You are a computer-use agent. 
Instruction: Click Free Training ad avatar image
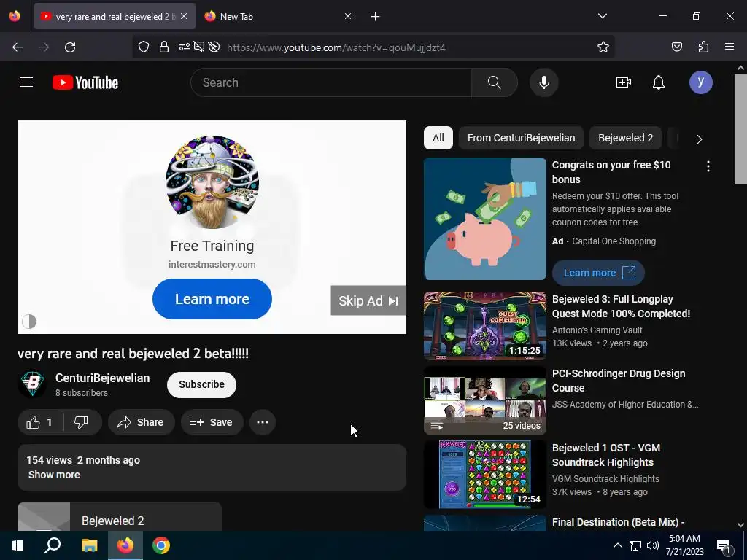click(212, 182)
